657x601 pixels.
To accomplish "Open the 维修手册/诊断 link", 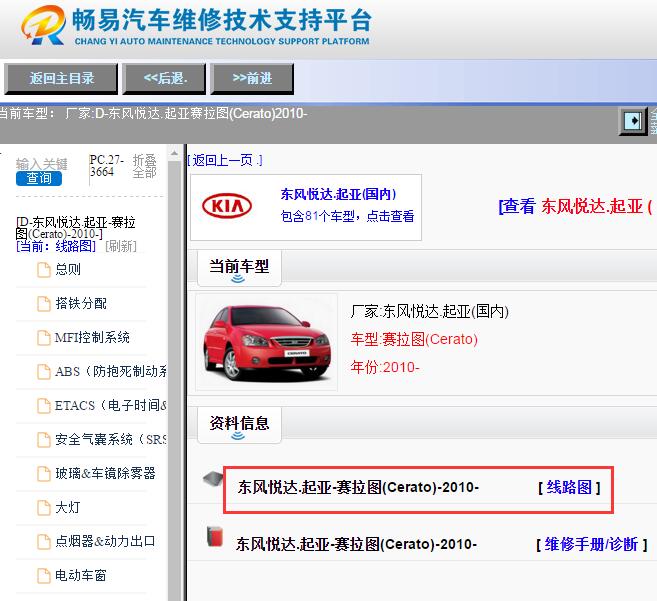I will click(x=592, y=544).
